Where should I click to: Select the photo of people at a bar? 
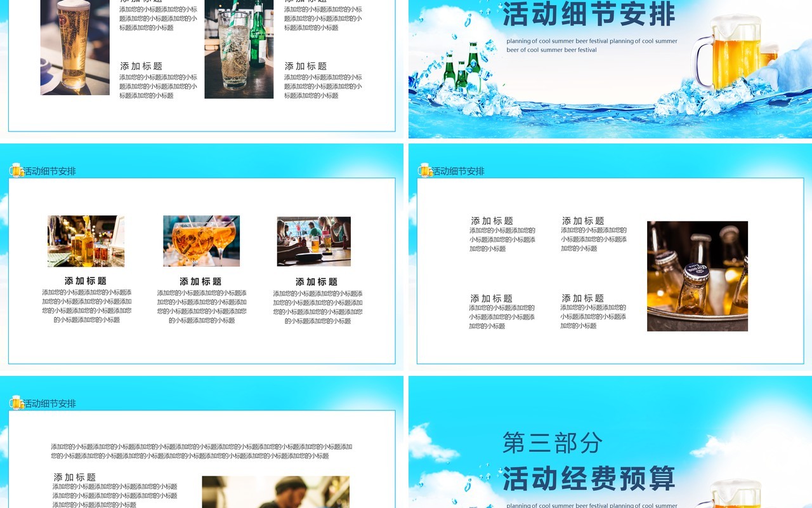point(314,241)
